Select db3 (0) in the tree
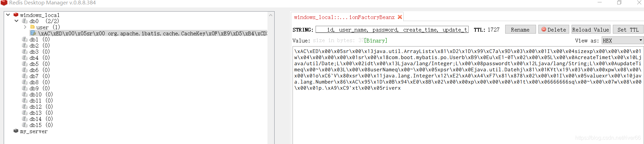Viewport: 644px width, 144px height. [40, 52]
